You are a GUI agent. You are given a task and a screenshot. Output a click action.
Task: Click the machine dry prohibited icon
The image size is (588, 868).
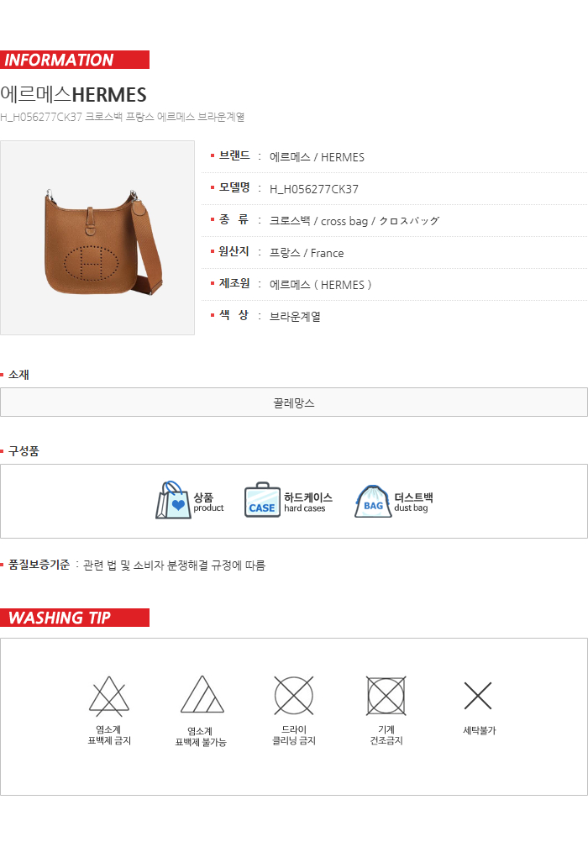coord(386,695)
